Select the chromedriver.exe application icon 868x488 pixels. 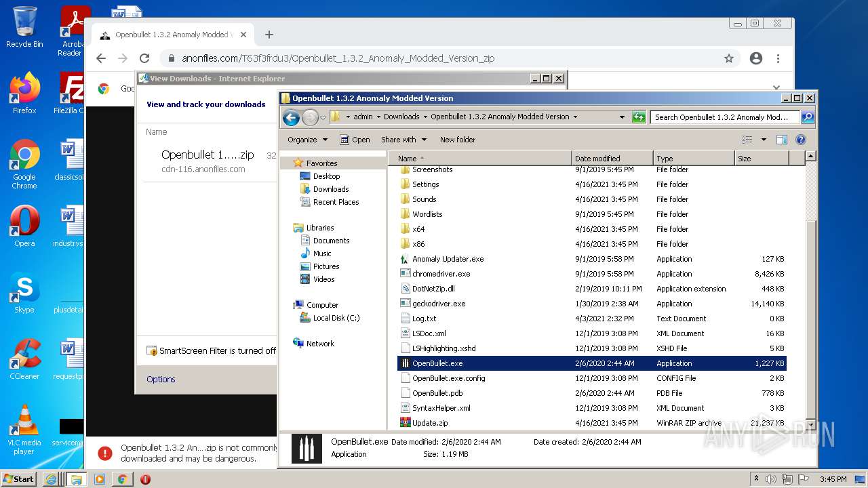406,274
